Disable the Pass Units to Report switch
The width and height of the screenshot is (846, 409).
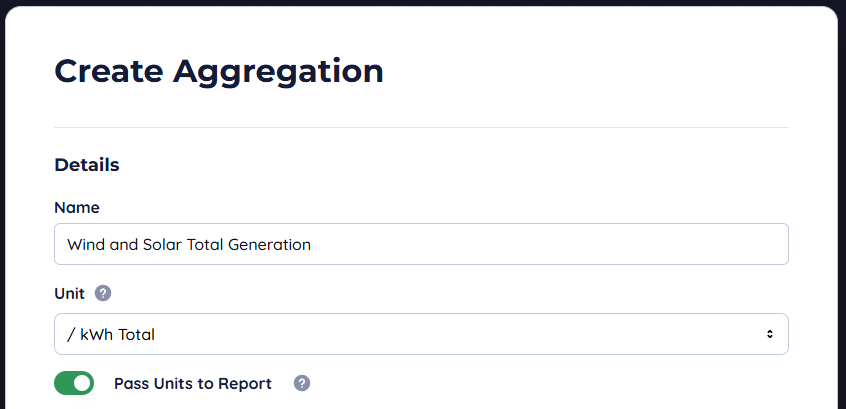(74, 383)
